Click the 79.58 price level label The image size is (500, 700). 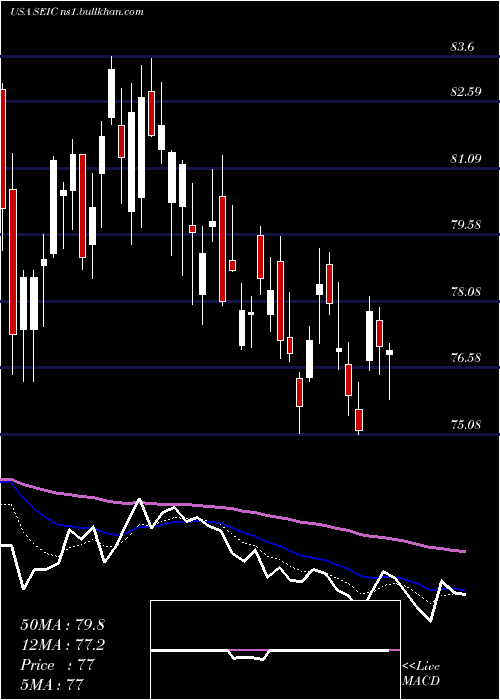coord(466,225)
